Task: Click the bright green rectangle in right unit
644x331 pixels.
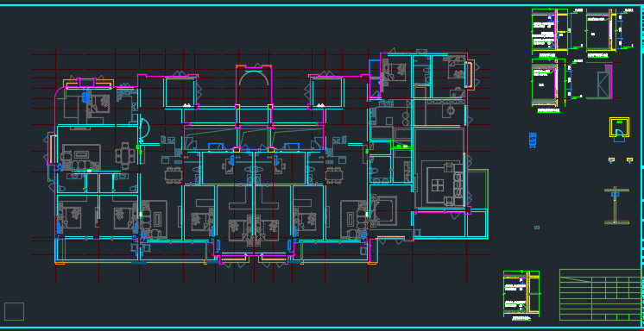Action: (401, 146)
